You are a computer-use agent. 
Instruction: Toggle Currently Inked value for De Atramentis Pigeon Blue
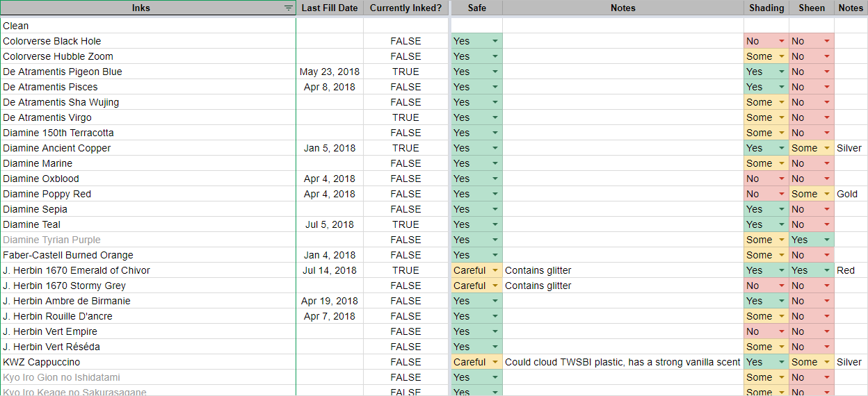point(405,72)
